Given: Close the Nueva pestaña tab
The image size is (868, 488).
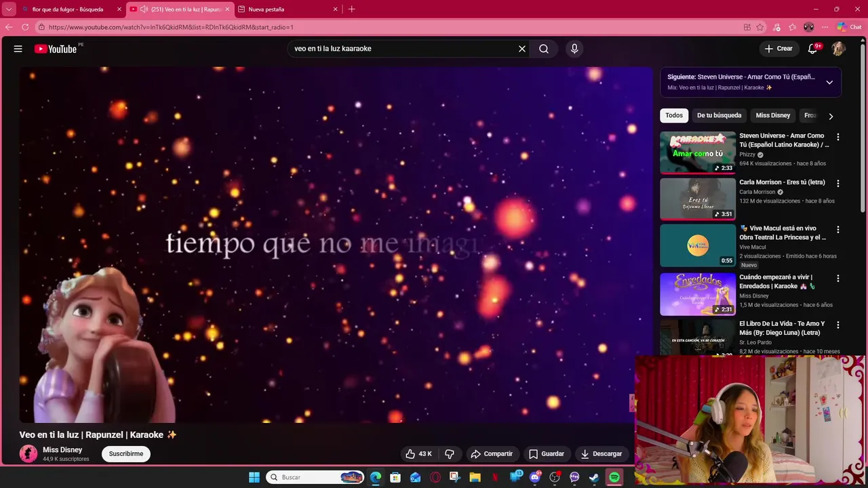Looking at the screenshot, I should point(335,9).
